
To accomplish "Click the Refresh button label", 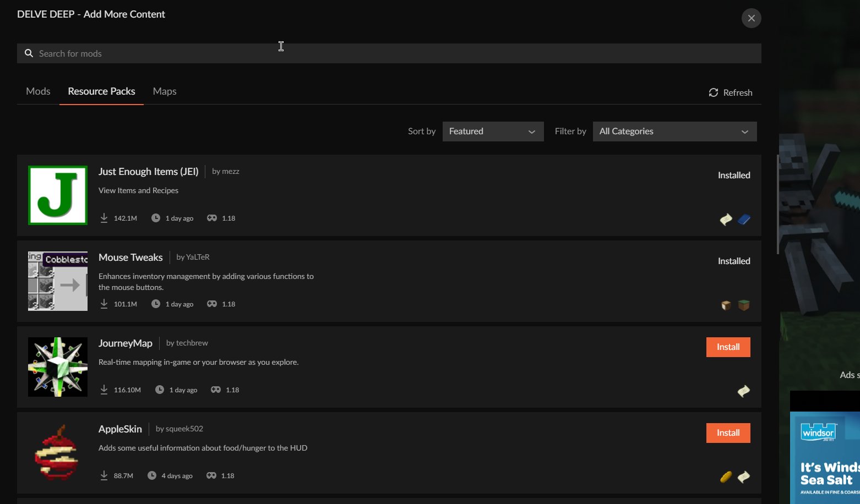I will (738, 92).
